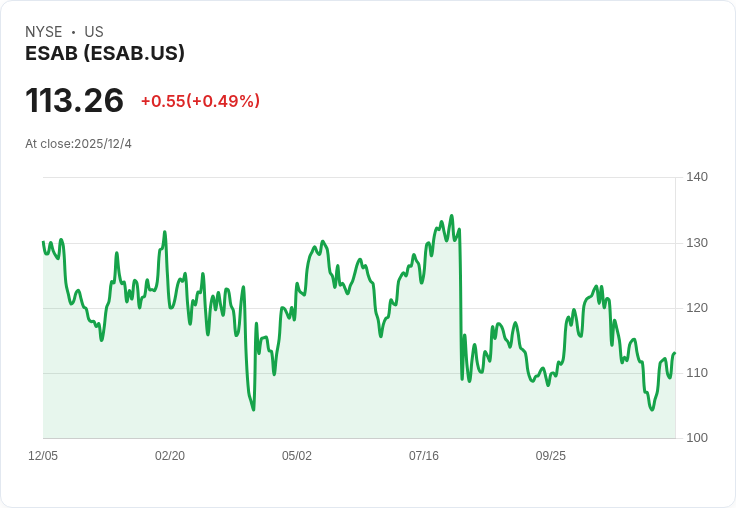Viewport: 736px width, 508px height.
Task: Click the red +0.55(+0.49%) price change
Action: click(200, 101)
